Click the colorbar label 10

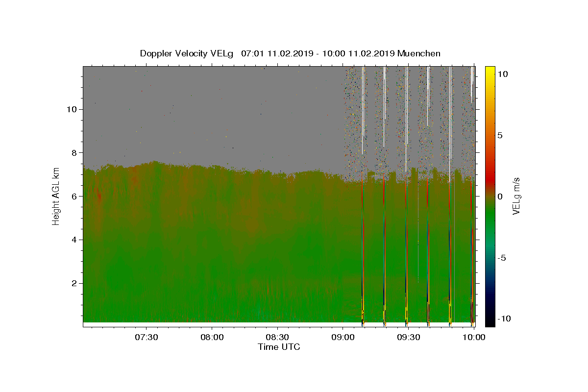pyautogui.click(x=502, y=74)
